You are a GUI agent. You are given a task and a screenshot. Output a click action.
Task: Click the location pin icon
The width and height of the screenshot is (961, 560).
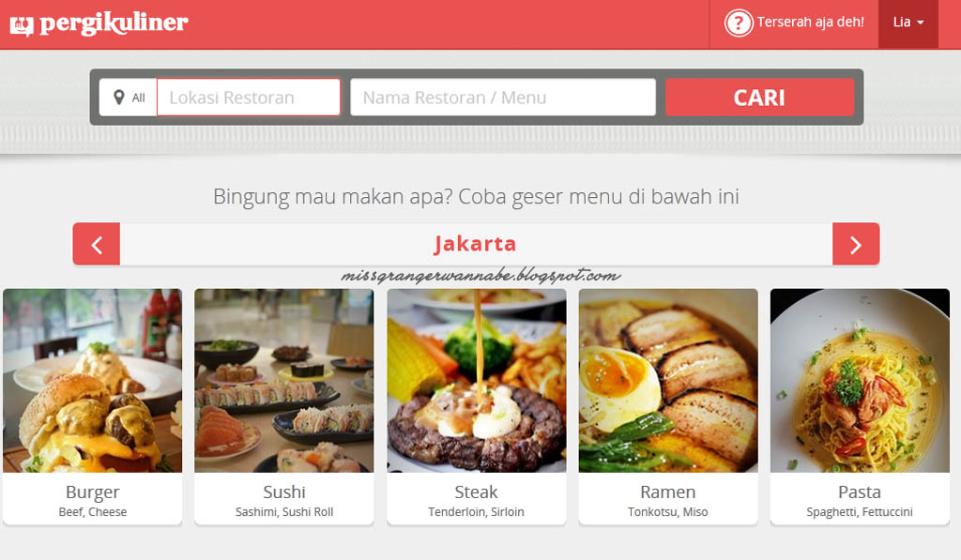(119, 98)
